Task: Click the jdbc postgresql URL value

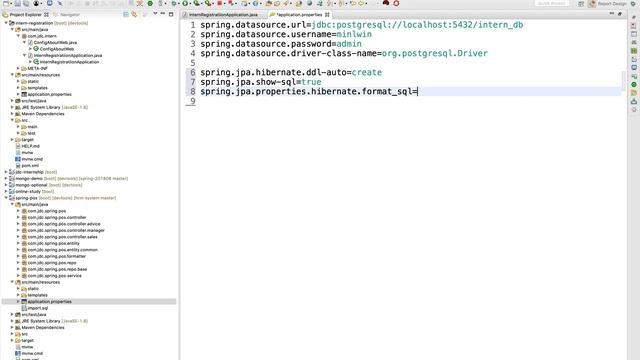Action: tap(417, 25)
